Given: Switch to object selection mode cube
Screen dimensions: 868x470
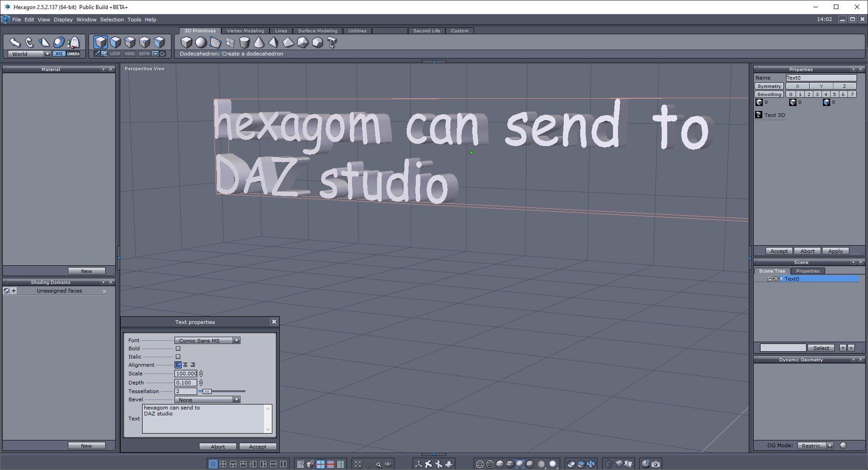Looking at the screenshot, I should click(101, 42).
